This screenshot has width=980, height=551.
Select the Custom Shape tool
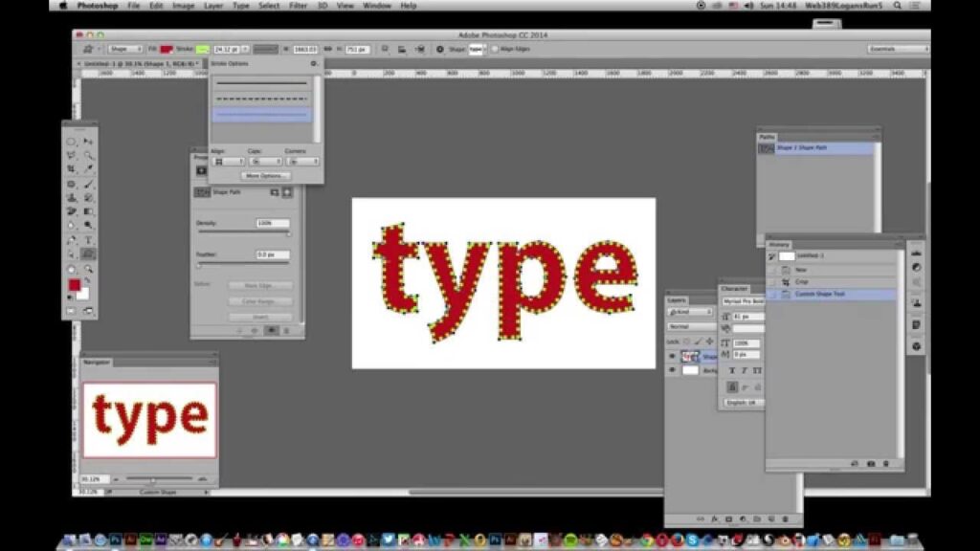point(89,254)
